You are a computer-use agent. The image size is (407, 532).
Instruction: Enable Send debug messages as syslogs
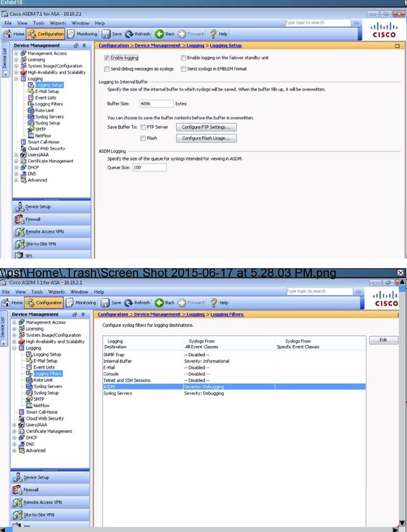click(x=107, y=69)
